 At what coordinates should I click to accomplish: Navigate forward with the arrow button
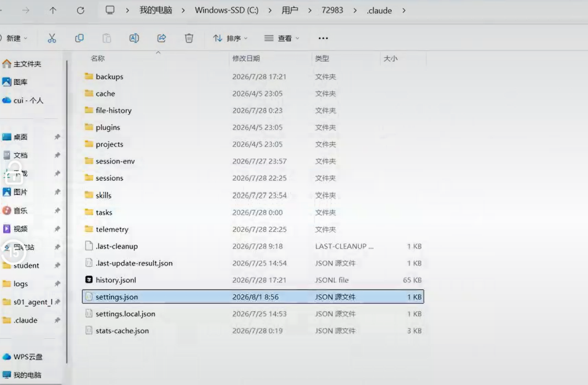25,10
